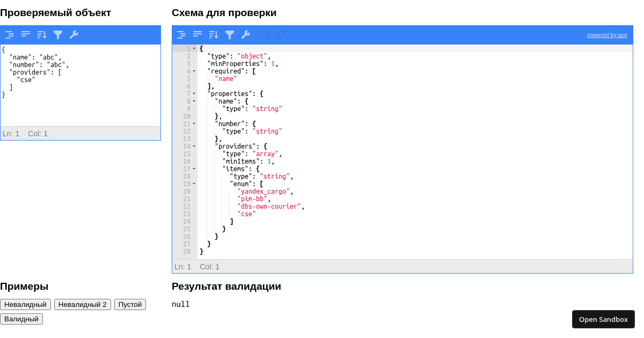Sort contents in schema editor toolbar

point(214,35)
